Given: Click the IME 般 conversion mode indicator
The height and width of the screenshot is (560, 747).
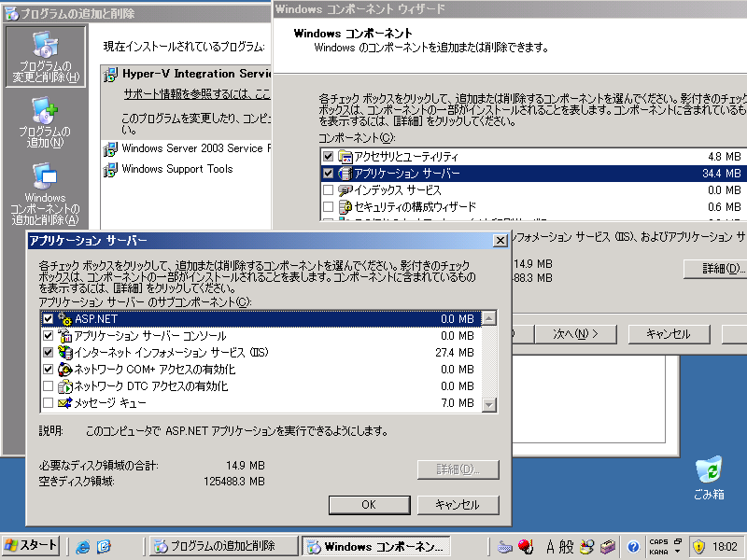Looking at the screenshot, I should pos(566,546).
